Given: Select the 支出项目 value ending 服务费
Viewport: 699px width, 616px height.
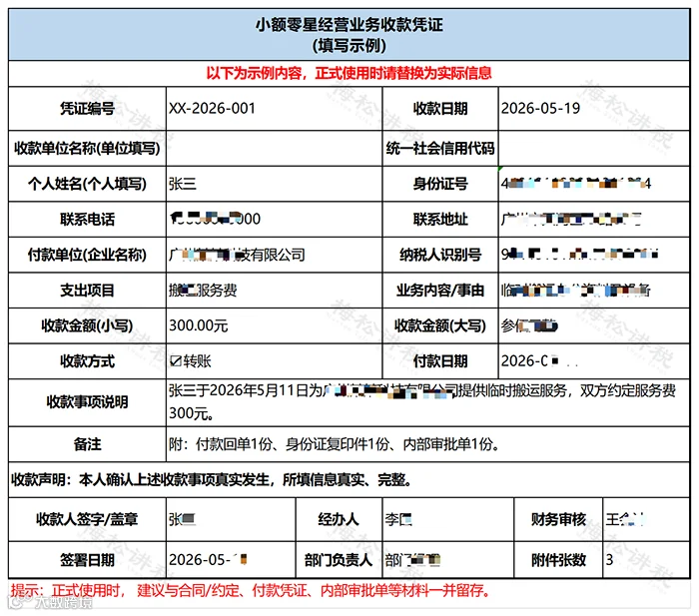Looking at the screenshot, I should [x=203, y=291].
